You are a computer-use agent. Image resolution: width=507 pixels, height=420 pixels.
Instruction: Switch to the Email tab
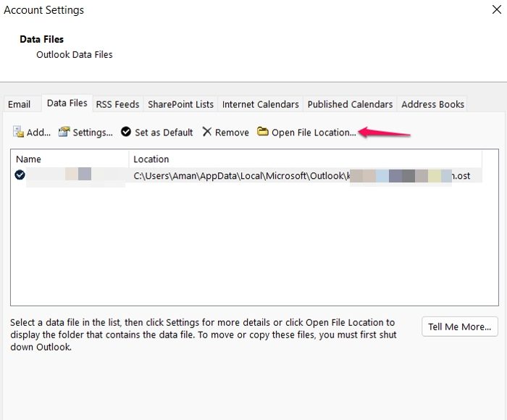[20, 104]
